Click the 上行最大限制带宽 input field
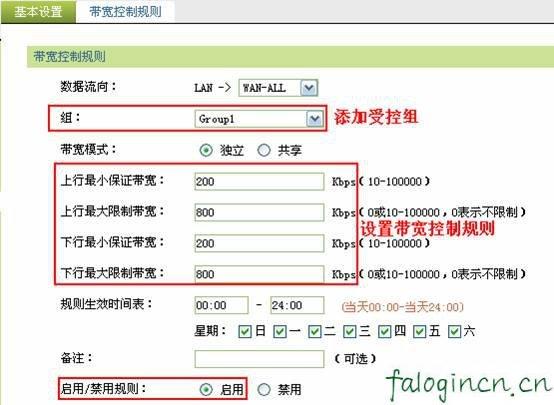Screen dimensions: 554x405 tap(259, 212)
